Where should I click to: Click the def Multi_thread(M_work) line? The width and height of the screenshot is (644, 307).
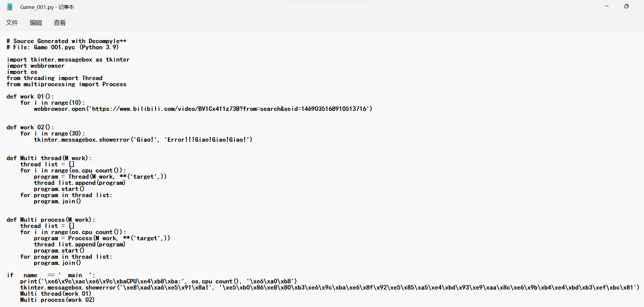click(x=49, y=158)
